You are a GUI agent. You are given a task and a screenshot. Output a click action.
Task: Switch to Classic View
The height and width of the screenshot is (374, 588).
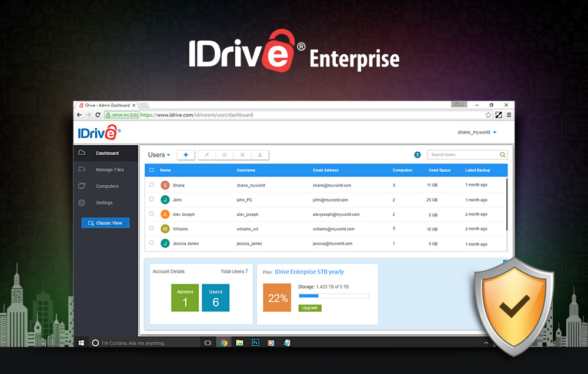(105, 222)
